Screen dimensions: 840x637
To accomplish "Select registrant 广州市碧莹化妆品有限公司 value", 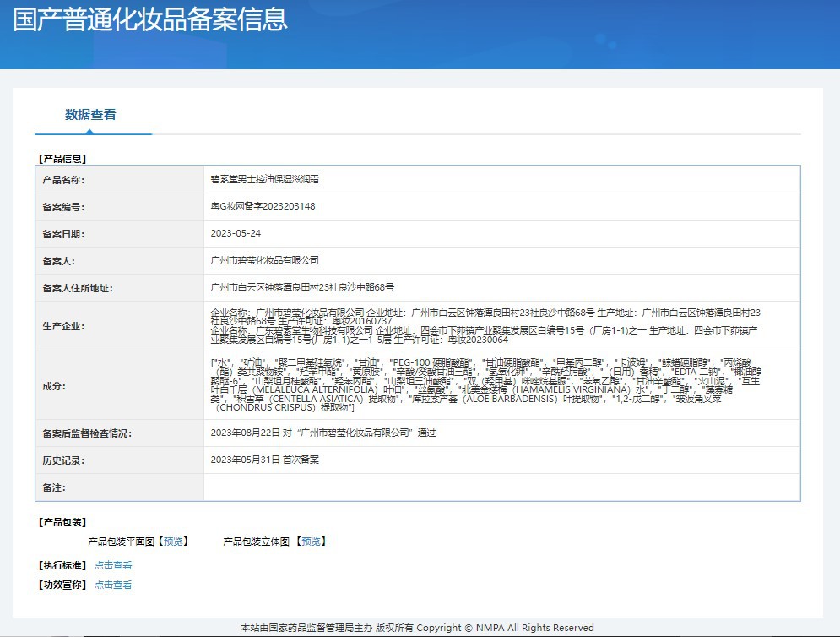I will [x=264, y=260].
